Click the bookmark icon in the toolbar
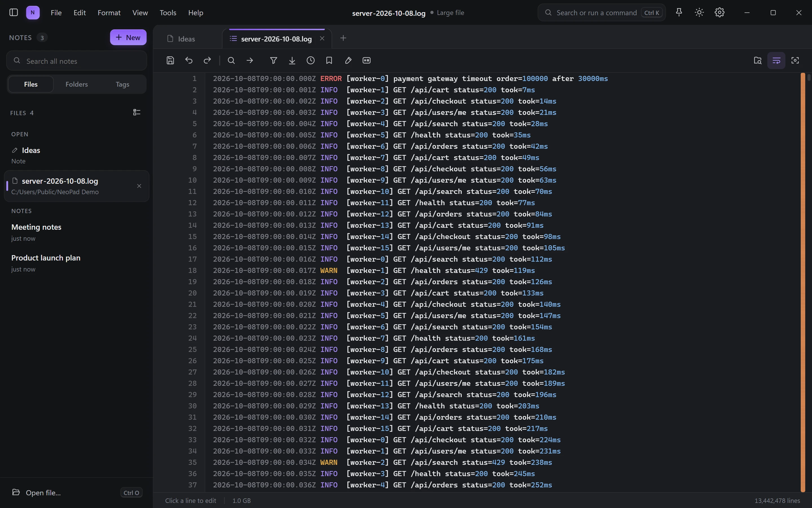The height and width of the screenshot is (508, 812). coord(329,60)
